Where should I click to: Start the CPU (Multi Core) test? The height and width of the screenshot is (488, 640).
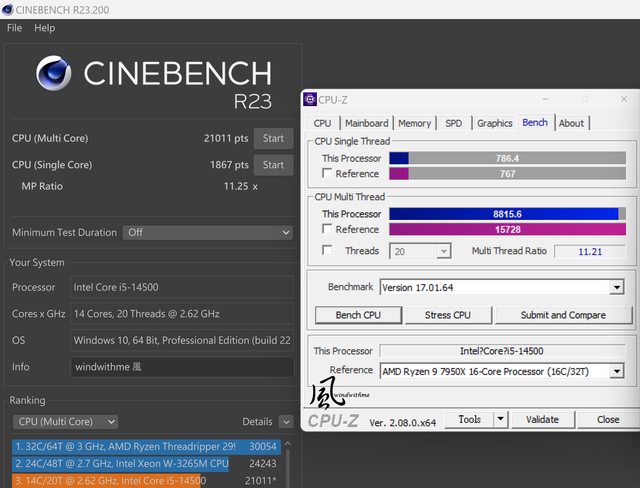point(273,138)
